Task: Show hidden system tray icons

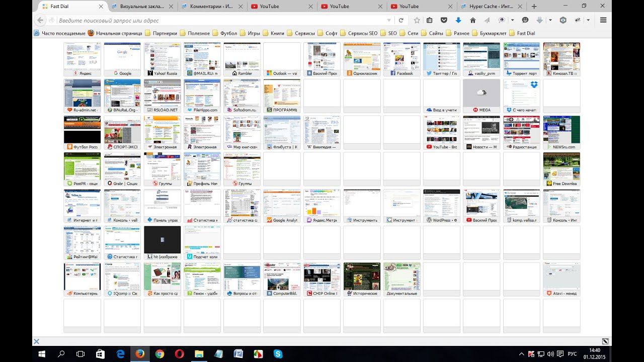Action: [521, 354]
